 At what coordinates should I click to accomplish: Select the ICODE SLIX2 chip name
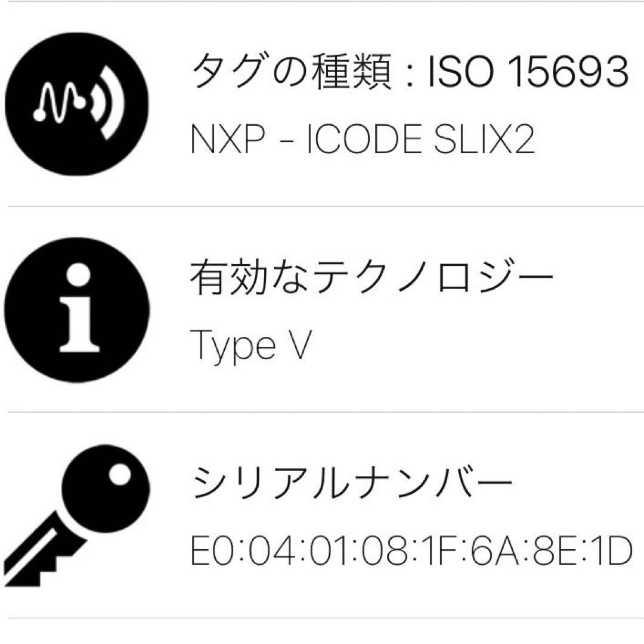(420, 140)
